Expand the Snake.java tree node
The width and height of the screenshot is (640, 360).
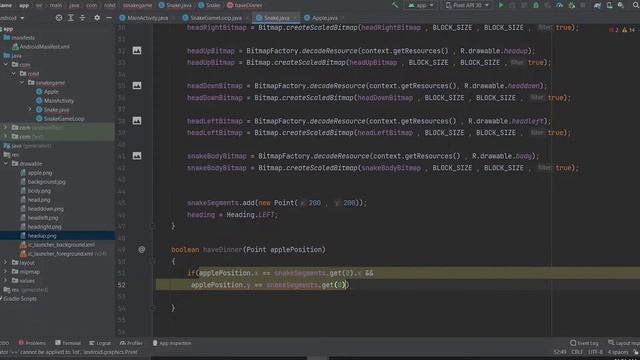(x=30, y=109)
